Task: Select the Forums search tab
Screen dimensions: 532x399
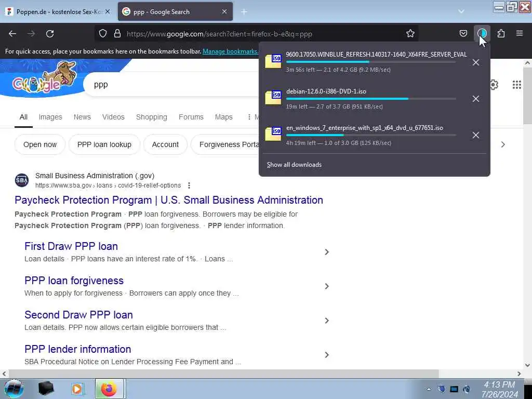Action: 191,117
